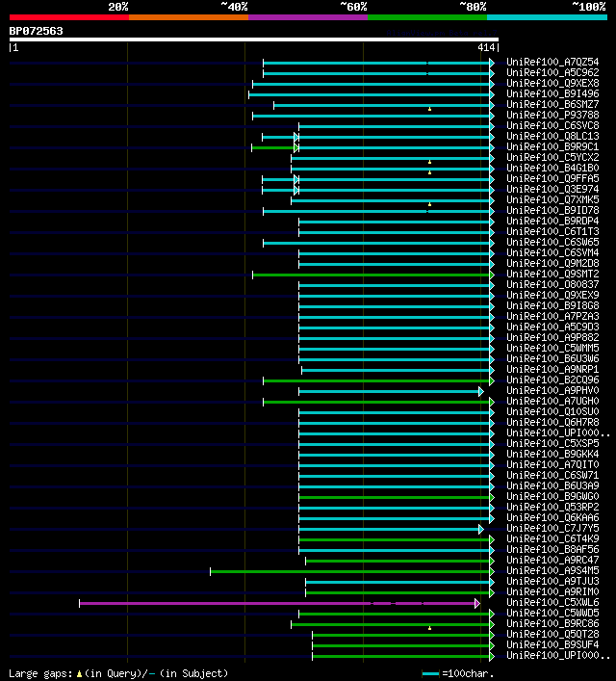Open hit UniRef100_P93788
The width and height of the screenshot is (616, 681).
coord(552,115)
